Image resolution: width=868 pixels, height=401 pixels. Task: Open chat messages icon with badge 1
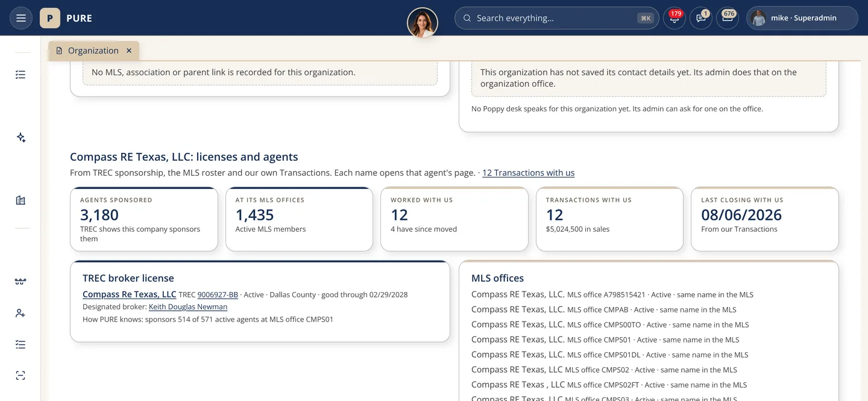[x=701, y=18]
